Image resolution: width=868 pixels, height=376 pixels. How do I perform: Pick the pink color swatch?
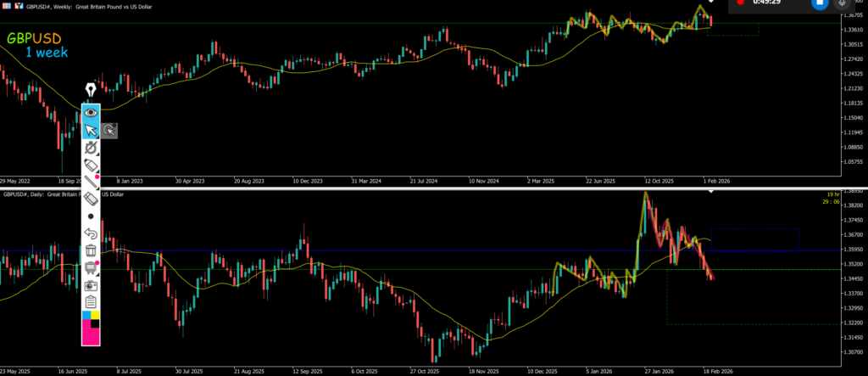tap(91, 337)
